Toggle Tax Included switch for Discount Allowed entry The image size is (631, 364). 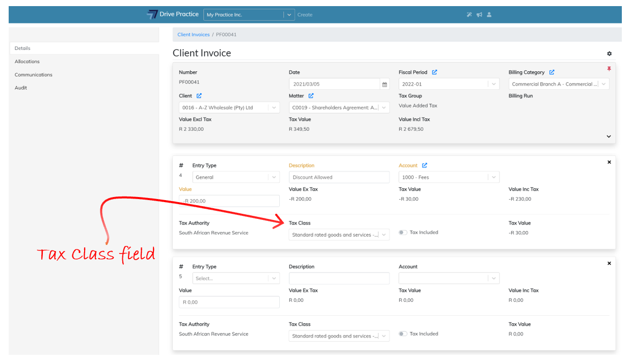tap(403, 233)
